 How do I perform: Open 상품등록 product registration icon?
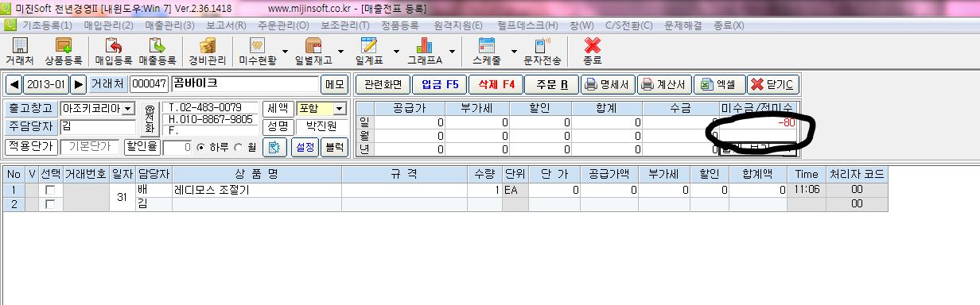[x=63, y=51]
